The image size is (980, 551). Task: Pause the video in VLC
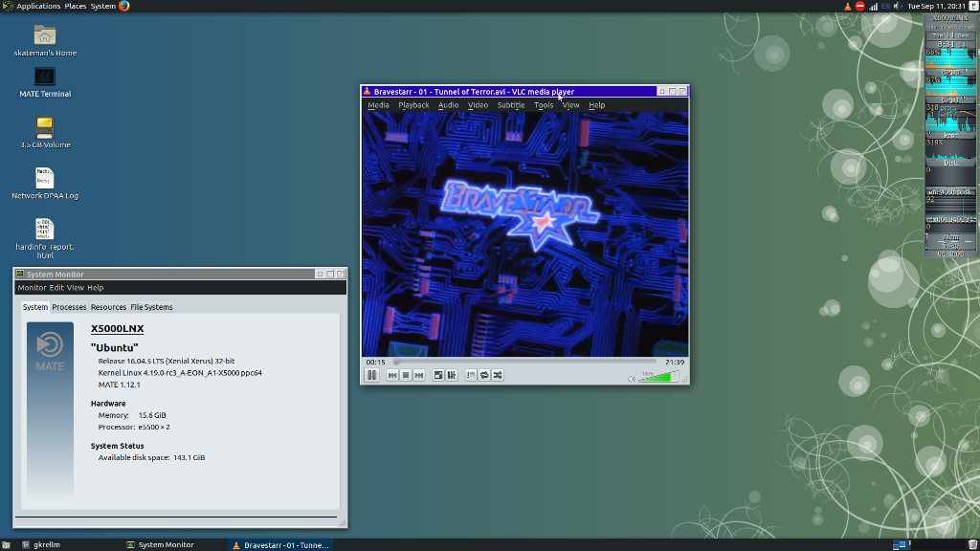click(x=372, y=375)
